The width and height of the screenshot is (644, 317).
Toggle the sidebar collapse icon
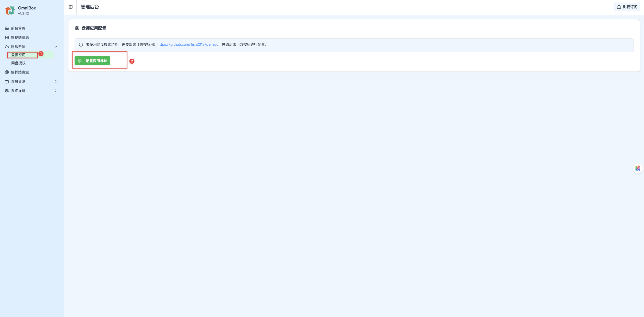click(x=71, y=7)
